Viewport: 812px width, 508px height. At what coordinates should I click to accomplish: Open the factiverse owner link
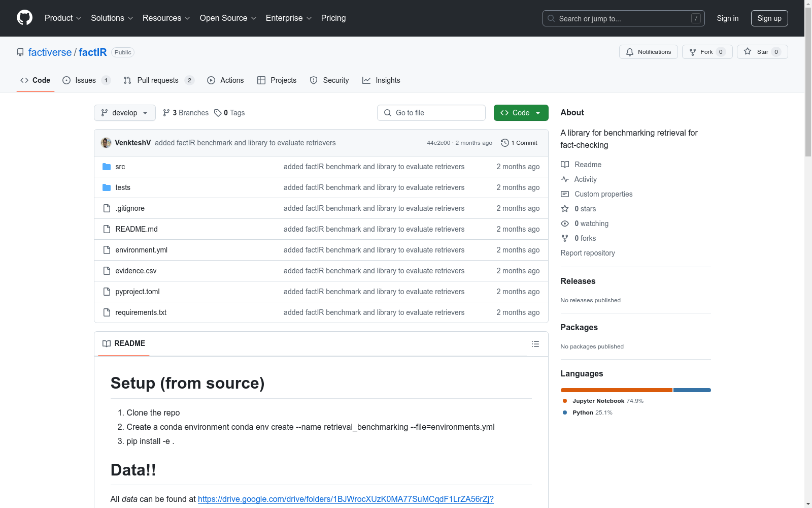pyautogui.click(x=50, y=52)
